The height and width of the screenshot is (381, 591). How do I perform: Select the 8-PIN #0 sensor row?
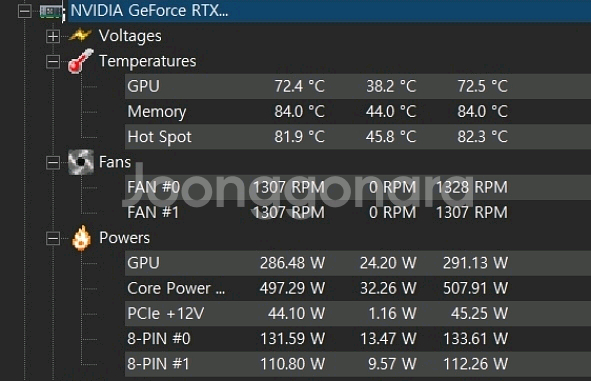358,339
